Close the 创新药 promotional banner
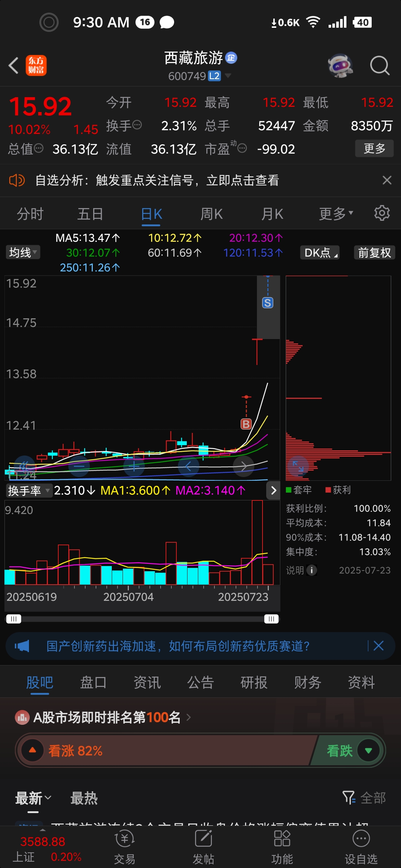The image size is (401, 868). pos(378,646)
